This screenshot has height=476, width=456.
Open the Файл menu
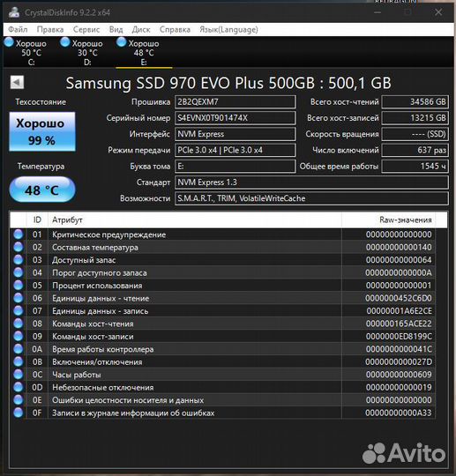pos(18,29)
